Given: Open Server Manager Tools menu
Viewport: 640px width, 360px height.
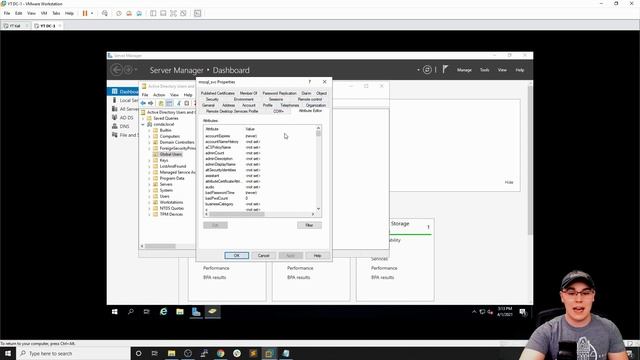Looking at the screenshot, I should pyautogui.click(x=484, y=70).
